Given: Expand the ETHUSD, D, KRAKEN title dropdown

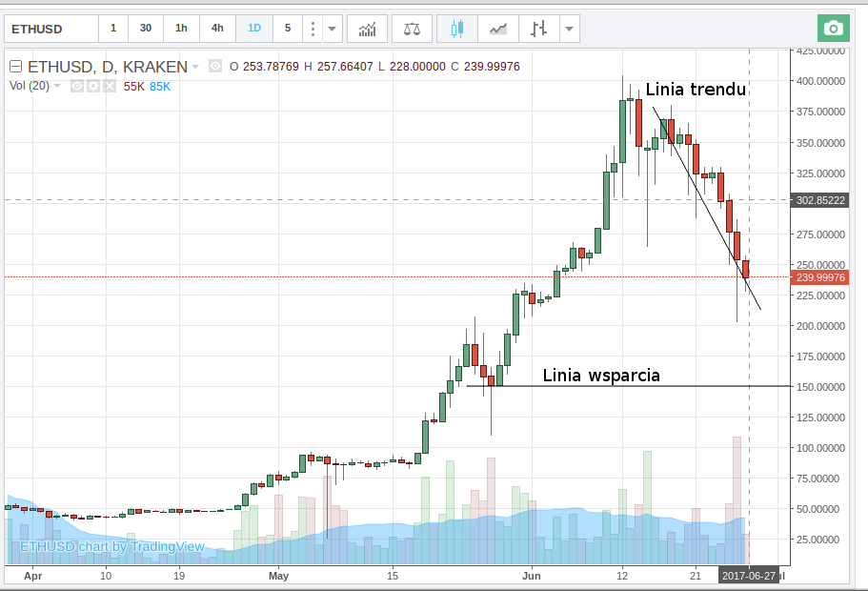Looking at the screenshot, I should point(195,67).
